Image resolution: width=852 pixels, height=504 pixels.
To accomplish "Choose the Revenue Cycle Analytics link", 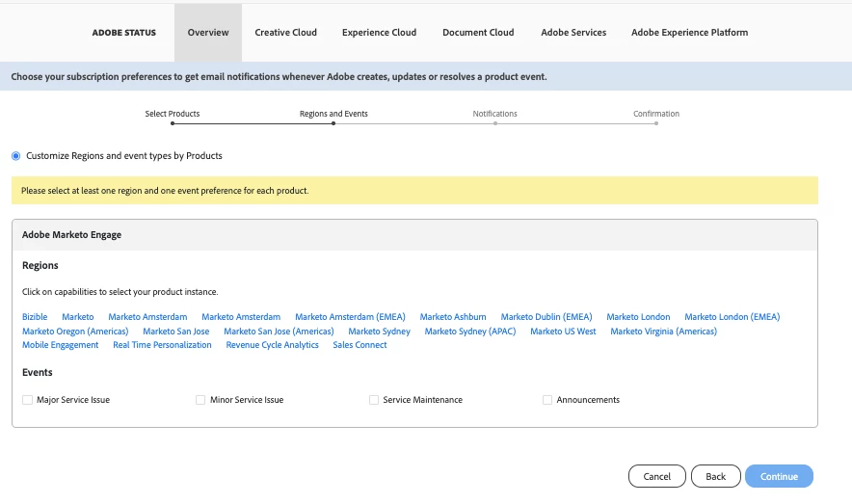I will pos(272,345).
